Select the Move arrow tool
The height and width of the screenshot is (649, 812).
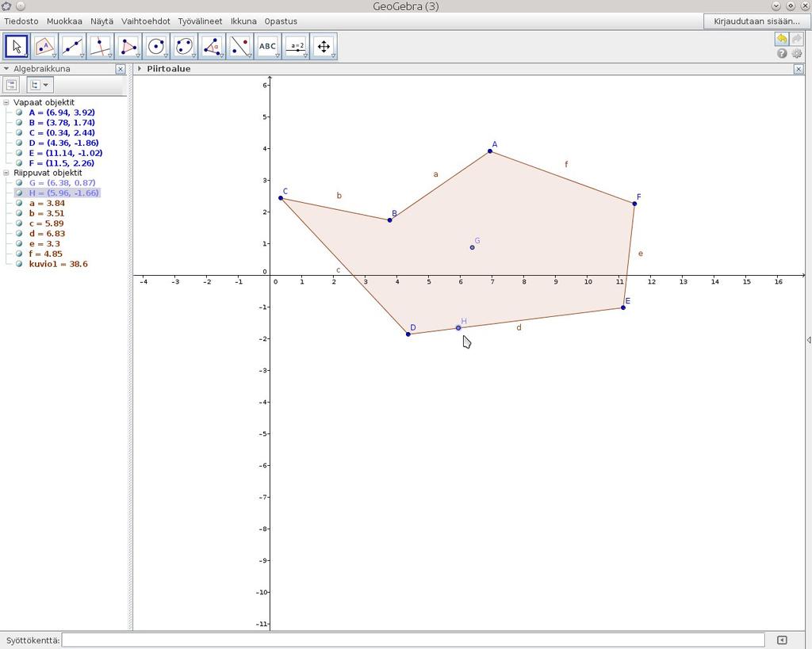click(17, 47)
